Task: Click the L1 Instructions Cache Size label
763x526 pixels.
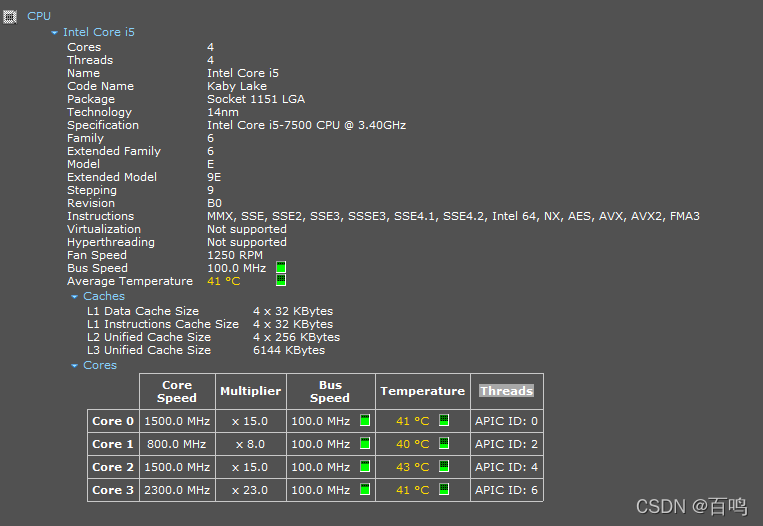Action: [163, 324]
